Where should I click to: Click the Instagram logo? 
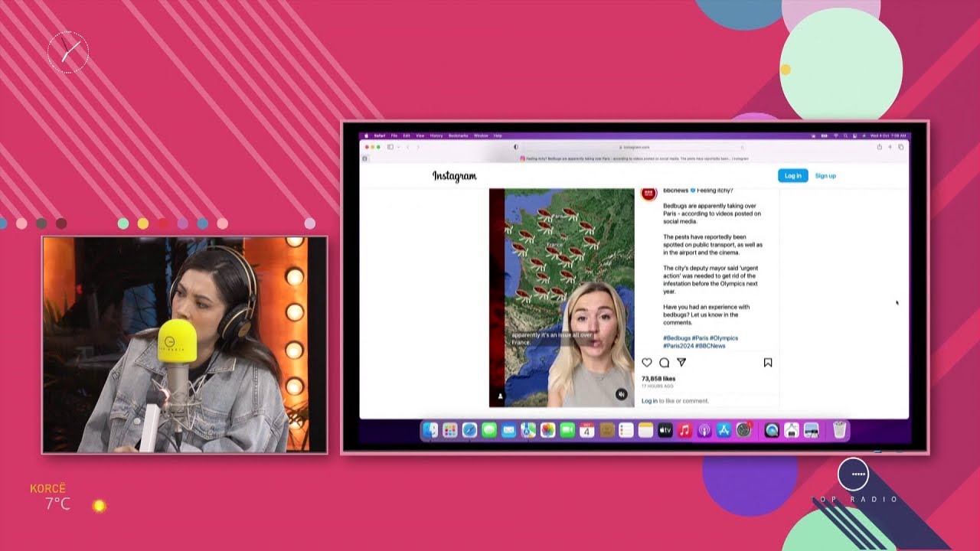[x=455, y=176]
